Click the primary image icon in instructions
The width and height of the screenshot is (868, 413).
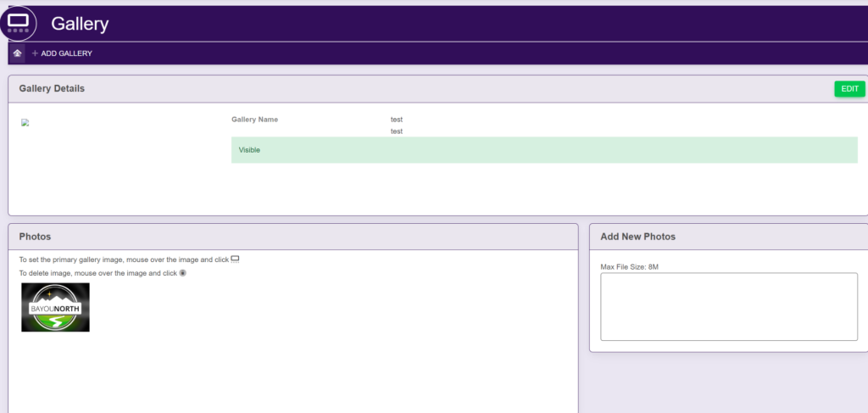point(236,259)
